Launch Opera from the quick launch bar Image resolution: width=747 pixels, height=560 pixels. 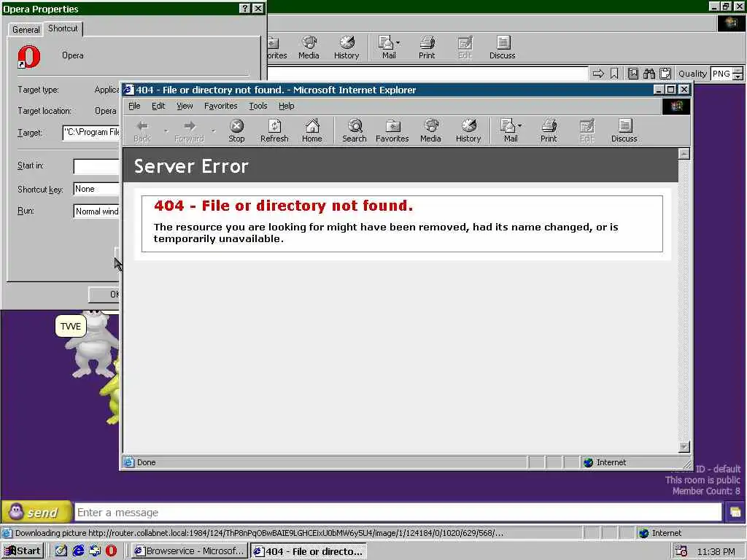pos(111,551)
